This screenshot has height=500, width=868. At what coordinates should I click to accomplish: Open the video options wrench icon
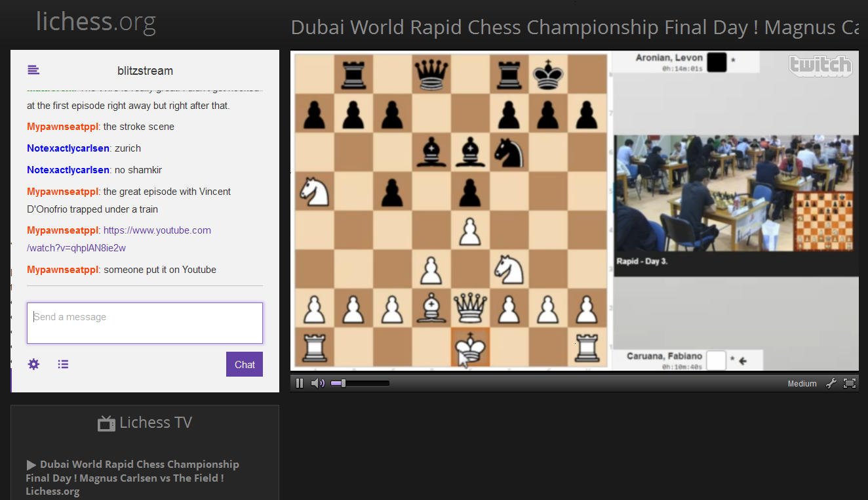[831, 383]
